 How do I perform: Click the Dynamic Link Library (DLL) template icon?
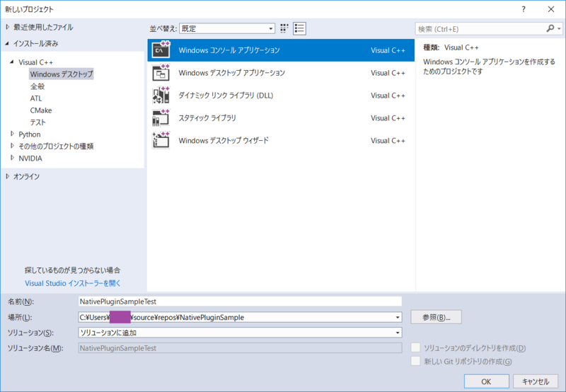161,96
